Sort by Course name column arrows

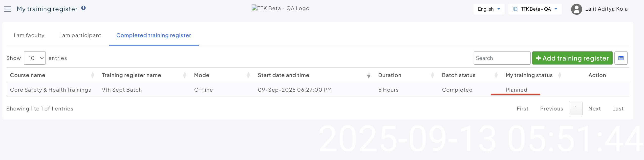tap(92, 75)
